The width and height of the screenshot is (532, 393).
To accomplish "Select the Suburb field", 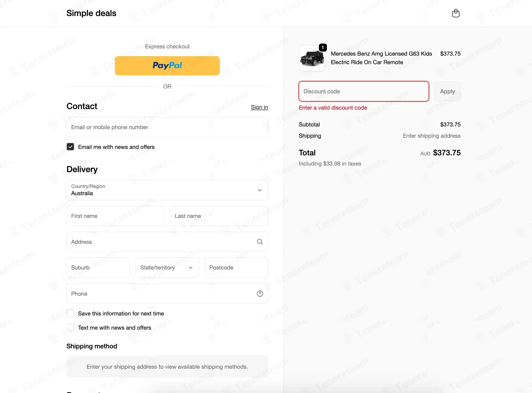I will pos(98,268).
